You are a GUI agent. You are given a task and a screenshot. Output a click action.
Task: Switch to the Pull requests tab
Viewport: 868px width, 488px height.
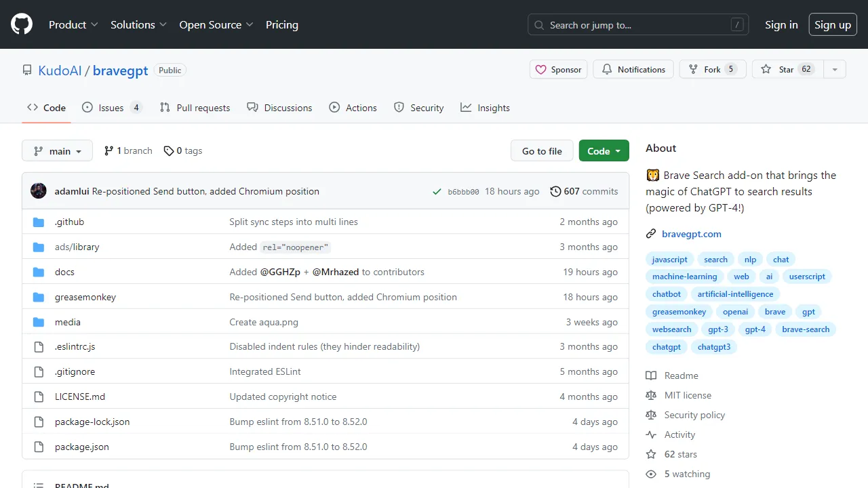point(195,108)
